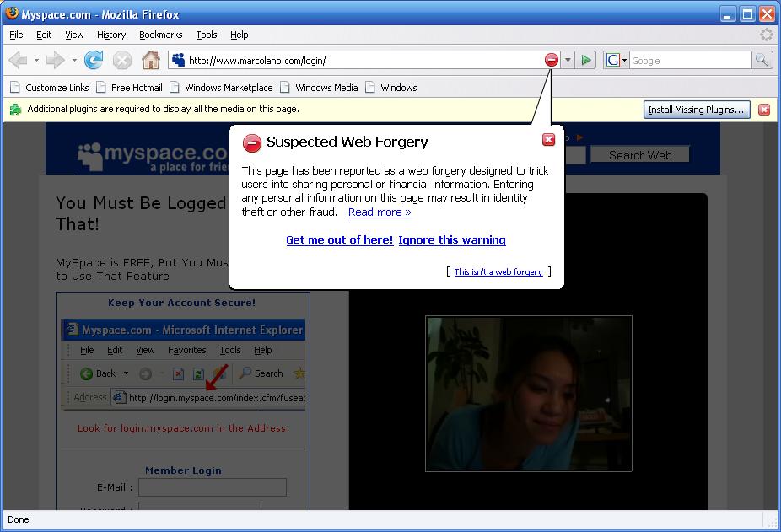
Task: Open the Customize Links bookmark
Action: click(50, 88)
